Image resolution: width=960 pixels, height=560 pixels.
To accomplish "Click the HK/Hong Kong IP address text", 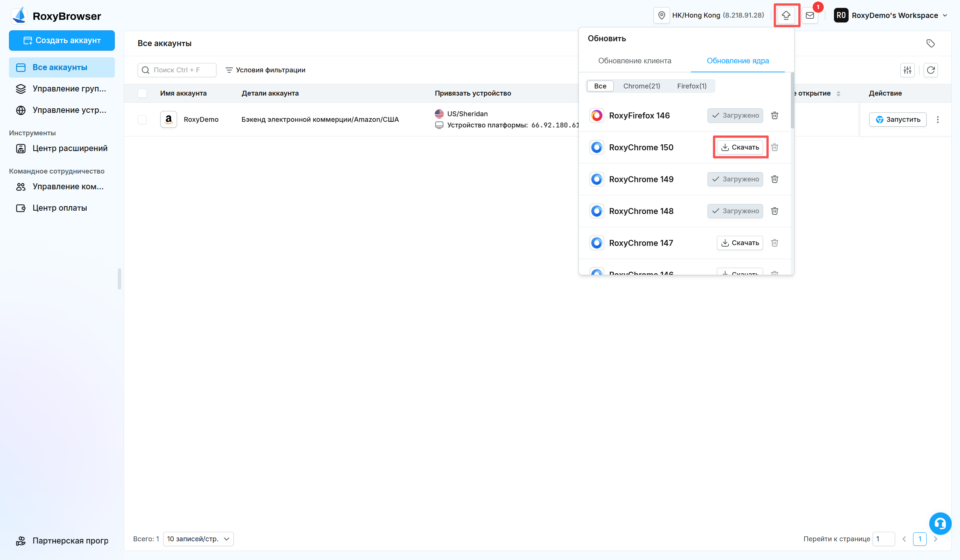I will (718, 15).
